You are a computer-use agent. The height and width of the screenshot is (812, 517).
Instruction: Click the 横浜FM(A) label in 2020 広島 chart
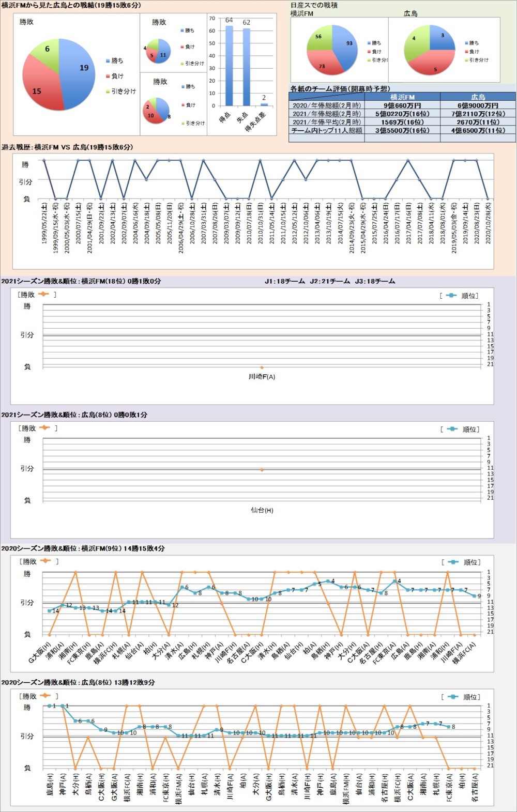(179, 789)
